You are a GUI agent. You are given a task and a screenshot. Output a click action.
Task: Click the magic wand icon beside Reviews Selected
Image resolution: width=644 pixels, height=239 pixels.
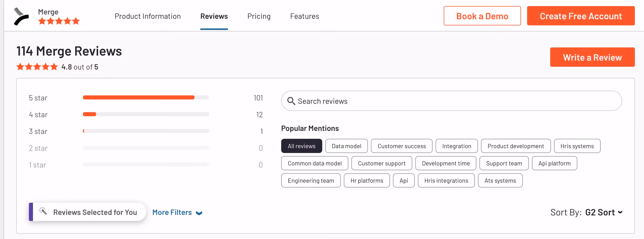point(43,211)
